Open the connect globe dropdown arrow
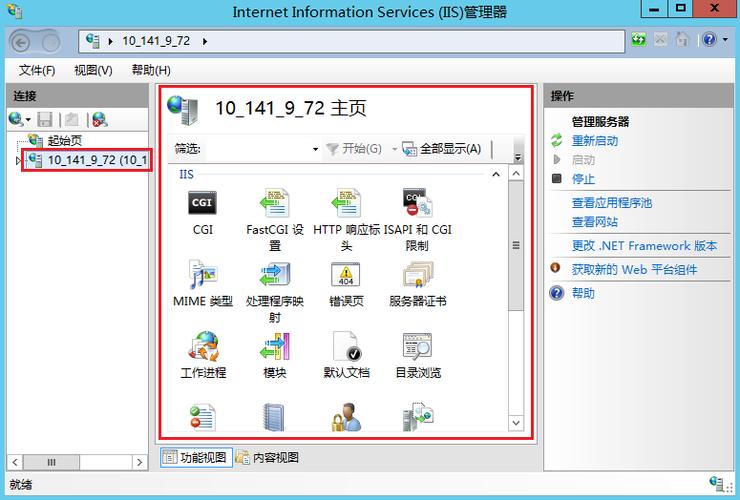This screenshot has height=500, width=740. coord(28,119)
